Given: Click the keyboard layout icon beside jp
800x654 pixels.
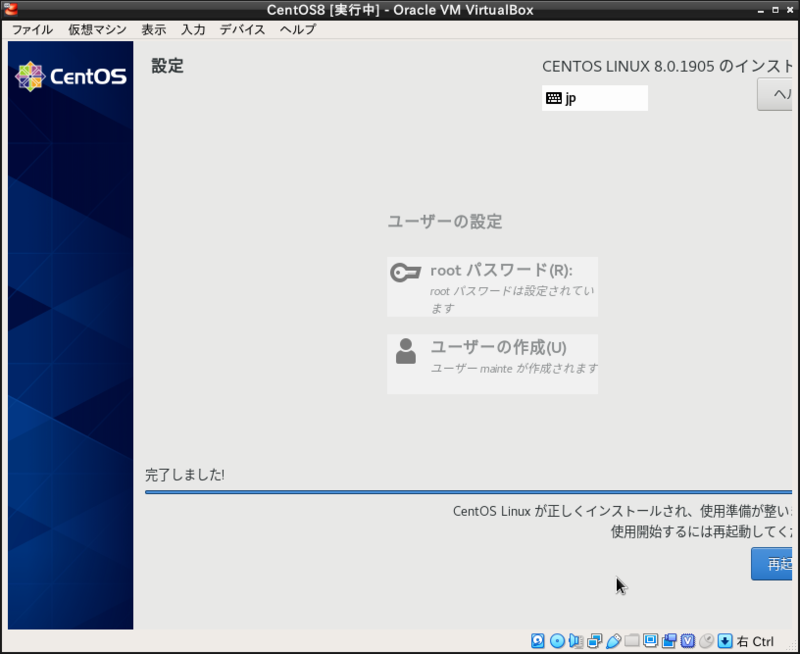Looking at the screenshot, I should [x=554, y=98].
